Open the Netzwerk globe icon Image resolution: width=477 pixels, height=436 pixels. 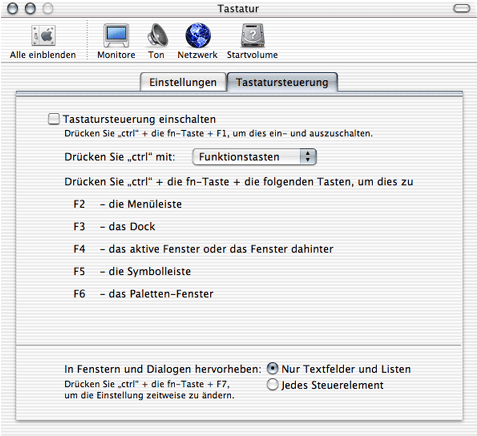coord(198,35)
